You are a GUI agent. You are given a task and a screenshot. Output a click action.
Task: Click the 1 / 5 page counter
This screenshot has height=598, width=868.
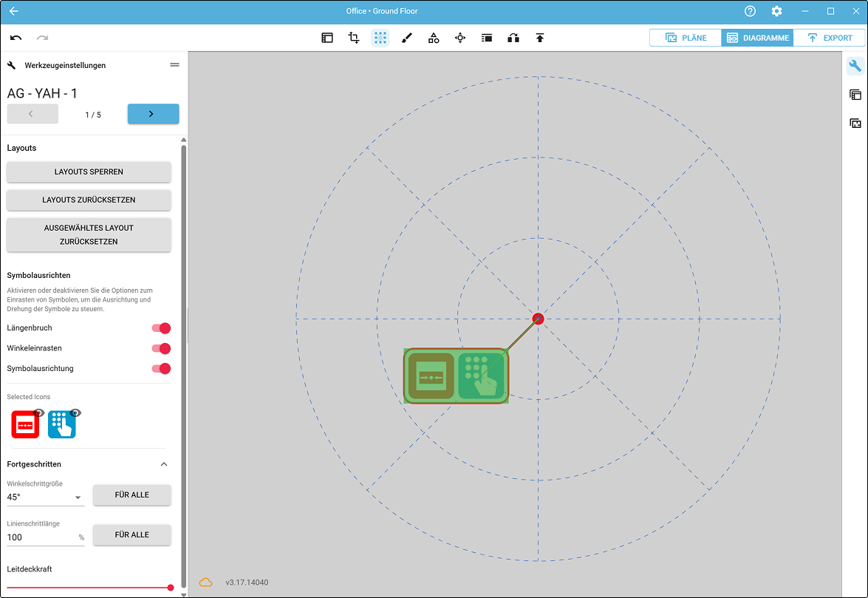click(93, 115)
